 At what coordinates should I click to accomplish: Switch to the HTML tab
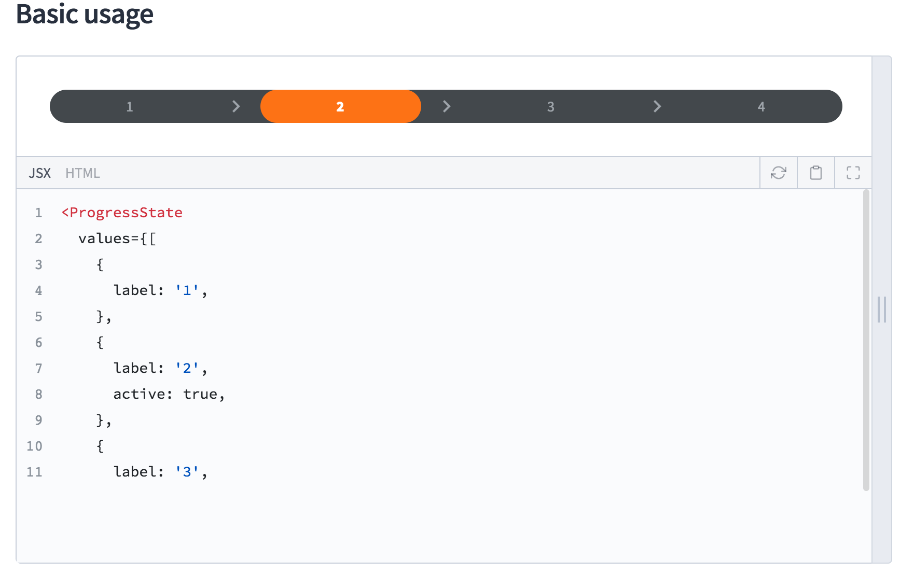click(x=82, y=173)
